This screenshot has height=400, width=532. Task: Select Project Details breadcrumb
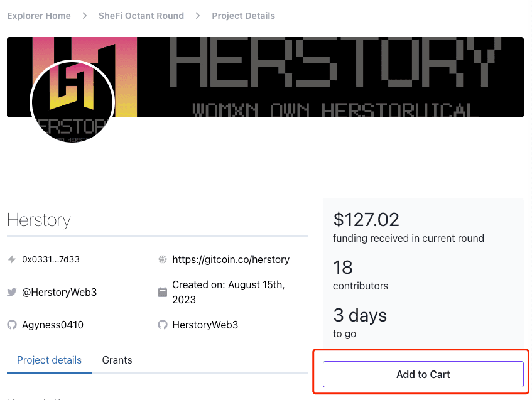(x=243, y=16)
